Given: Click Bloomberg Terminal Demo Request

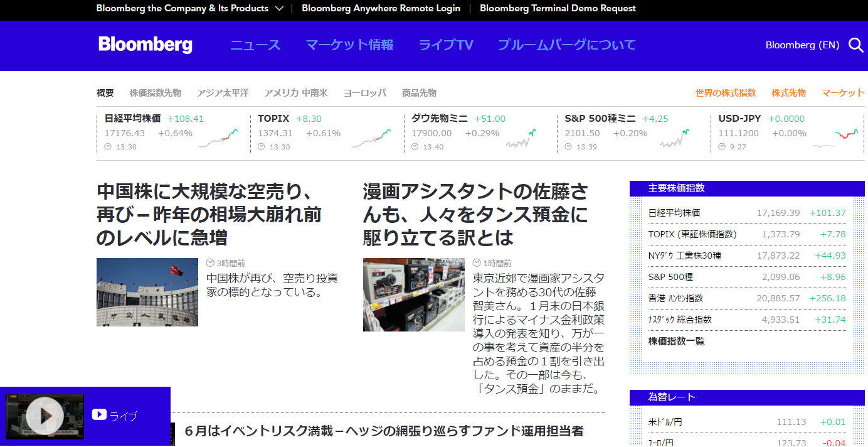Looking at the screenshot, I should (558, 9).
